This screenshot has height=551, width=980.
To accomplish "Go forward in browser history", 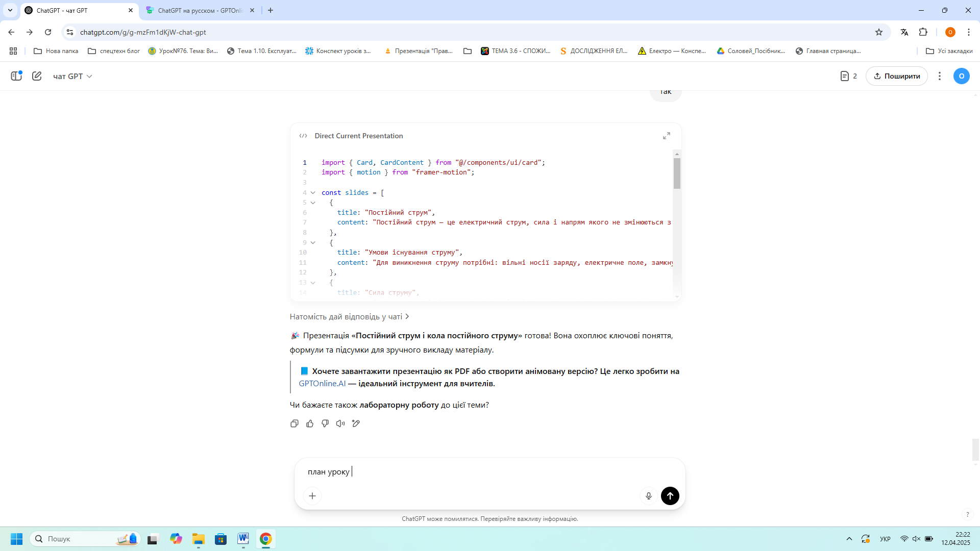I will [30, 32].
